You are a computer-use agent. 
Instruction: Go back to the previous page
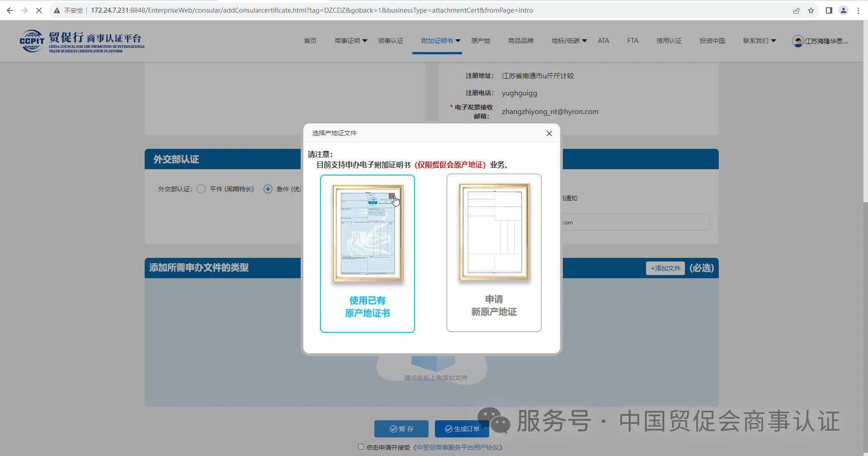(x=10, y=10)
